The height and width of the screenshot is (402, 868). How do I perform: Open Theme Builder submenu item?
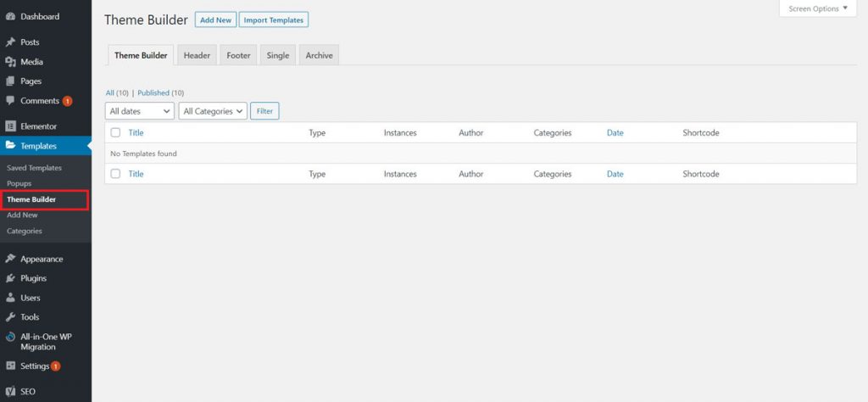coord(31,199)
